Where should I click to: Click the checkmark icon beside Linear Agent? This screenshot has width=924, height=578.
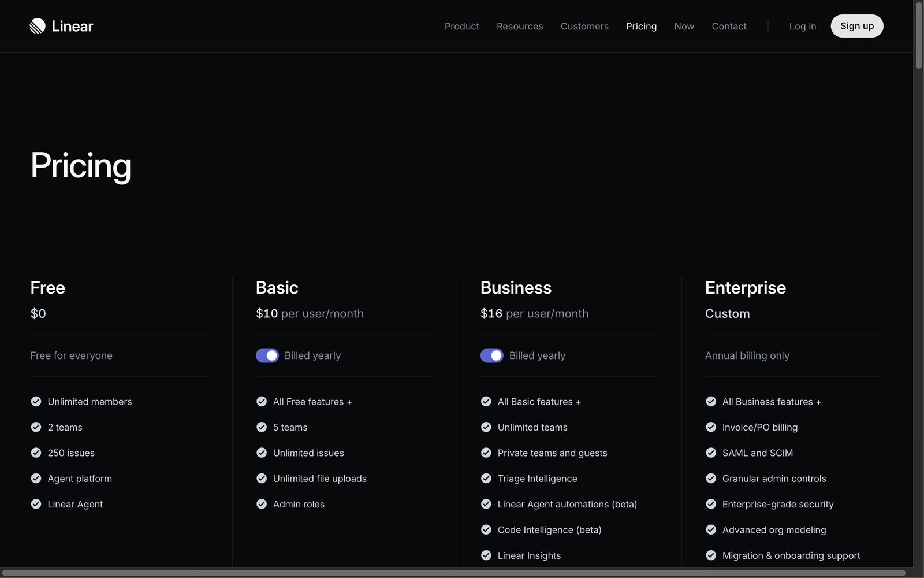coord(36,504)
